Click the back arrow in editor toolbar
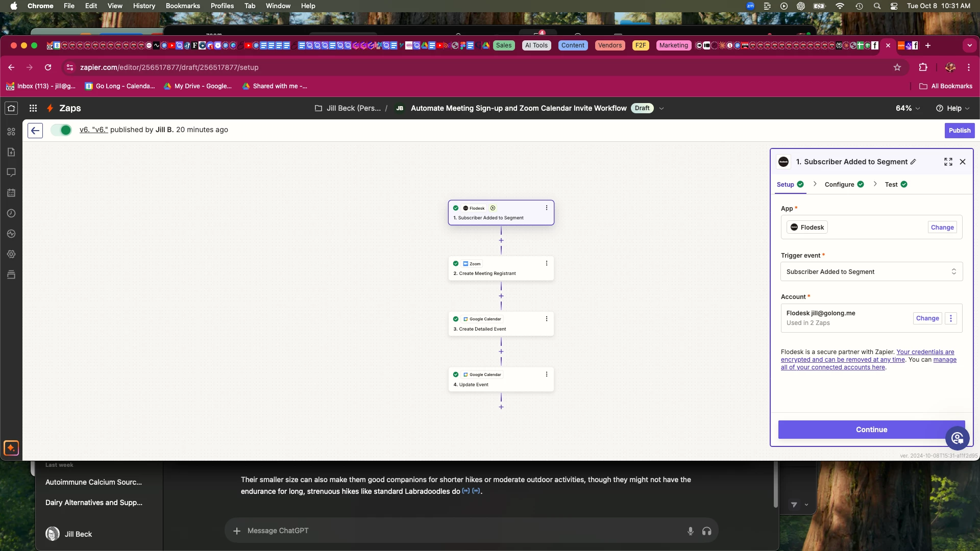Image resolution: width=980 pixels, height=551 pixels. pyautogui.click(x=35, y=131)
